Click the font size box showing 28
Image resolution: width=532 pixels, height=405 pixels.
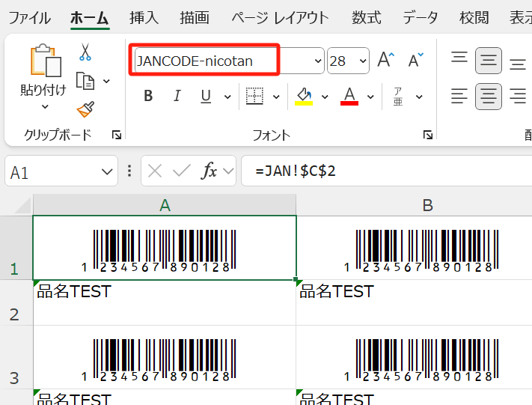pos(342,61)
